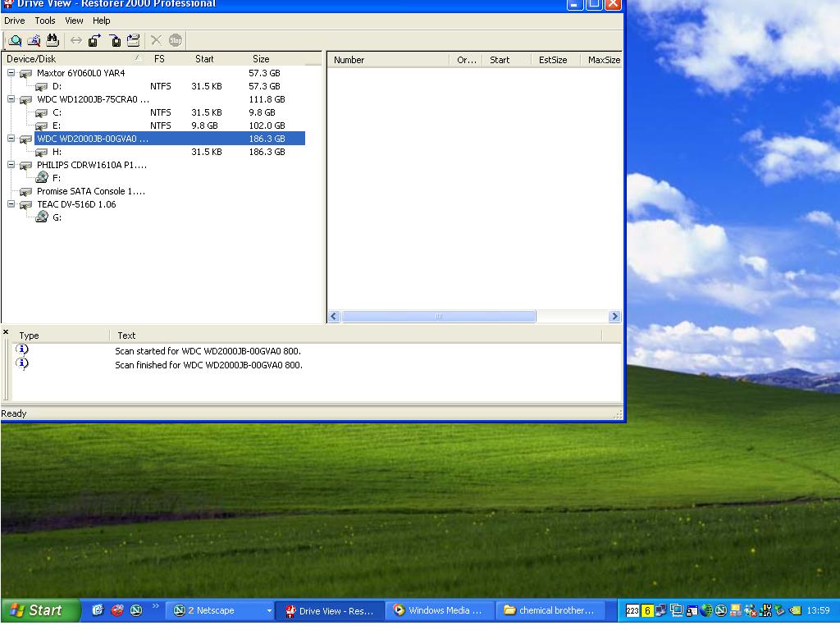Close the log pane with its X

coord(6,332)
